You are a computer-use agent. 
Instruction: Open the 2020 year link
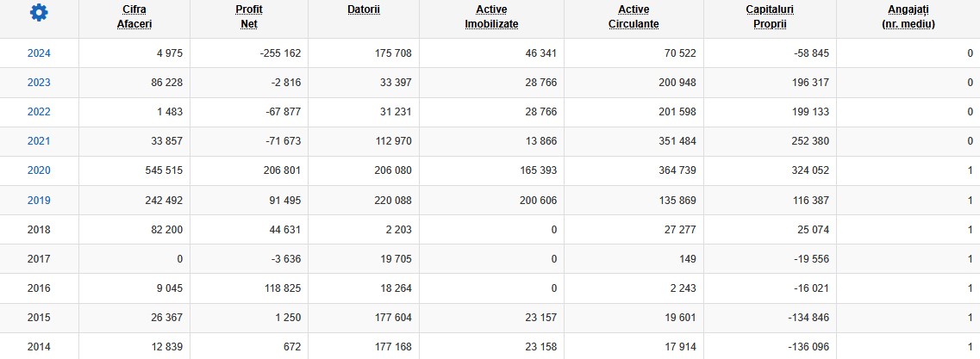coord(39,171)
